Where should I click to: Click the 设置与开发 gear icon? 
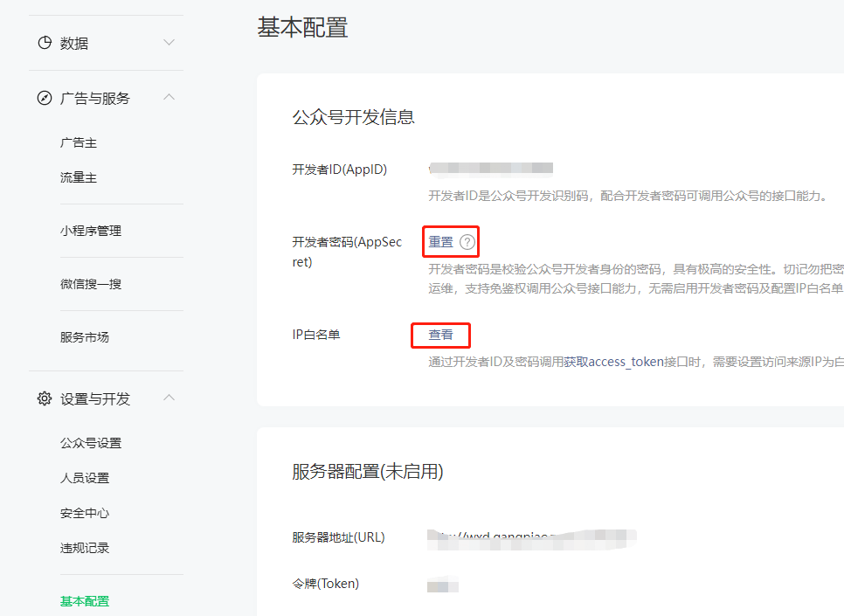45,398
